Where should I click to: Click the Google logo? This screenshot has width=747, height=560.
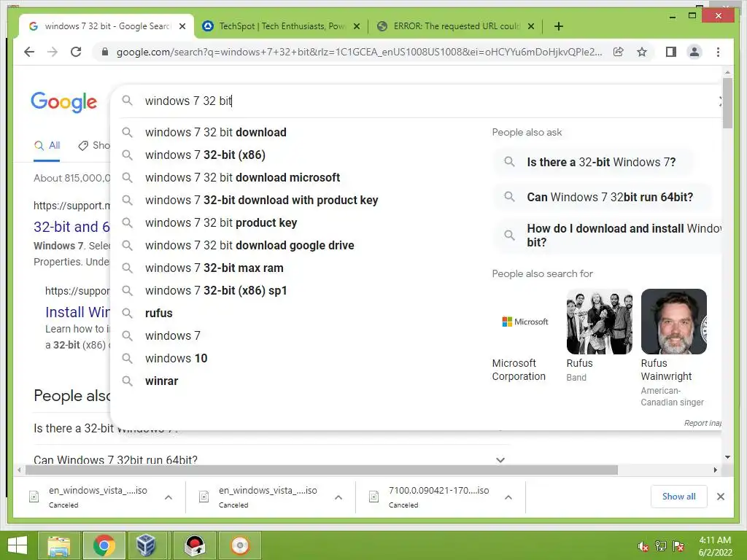64,102
